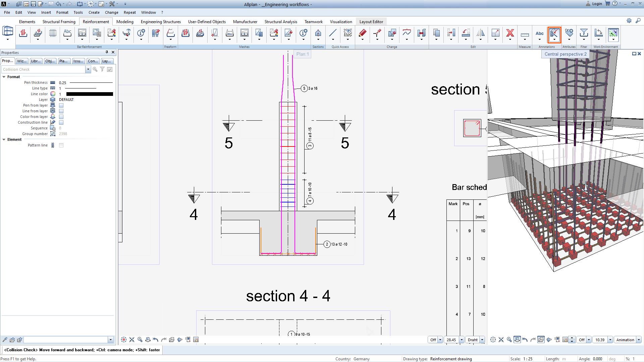Collapse the Format section
The height and width of the screenshot is (362, 644).
pos(4,77)
